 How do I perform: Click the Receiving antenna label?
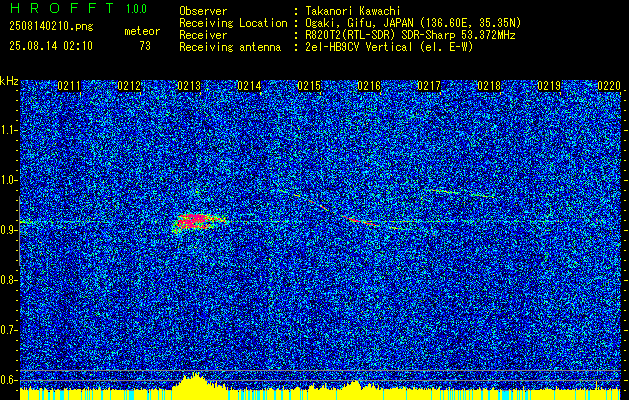coord(230,47)
